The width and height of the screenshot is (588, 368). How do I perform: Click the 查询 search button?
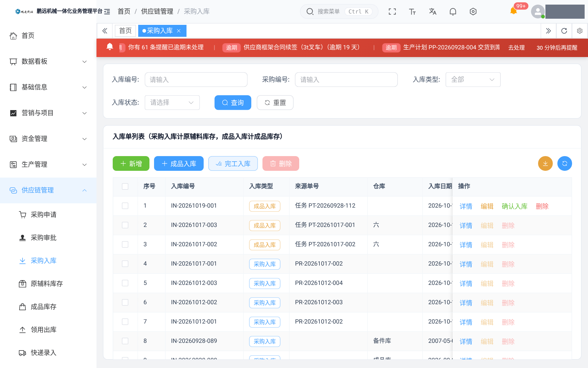tap(233, 102)
